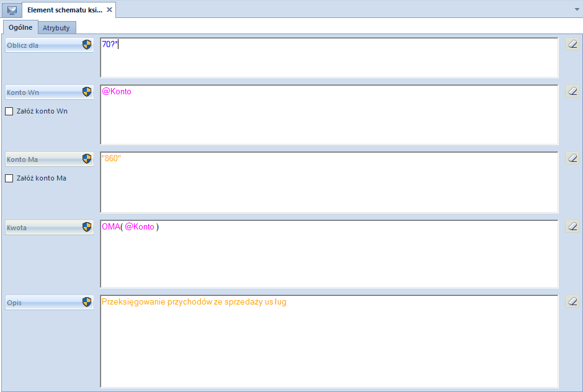
Task: Open the desktop monitor icon tab
Action: [12, 10]
